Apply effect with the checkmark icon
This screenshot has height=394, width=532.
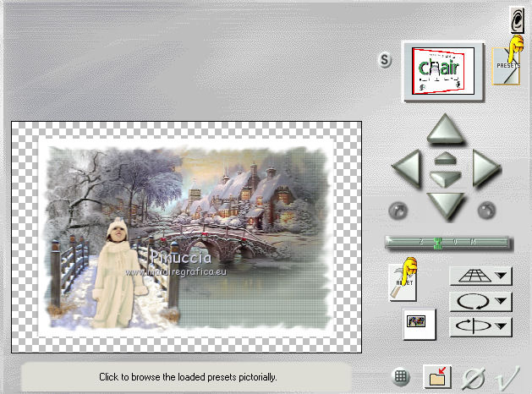[x=507, y=379]
